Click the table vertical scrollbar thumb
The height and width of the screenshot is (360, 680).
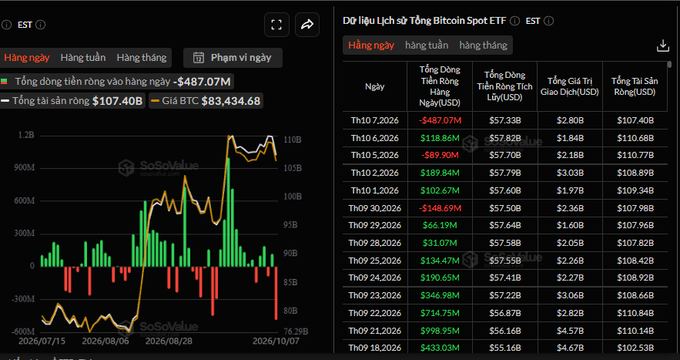click(669, 64)
